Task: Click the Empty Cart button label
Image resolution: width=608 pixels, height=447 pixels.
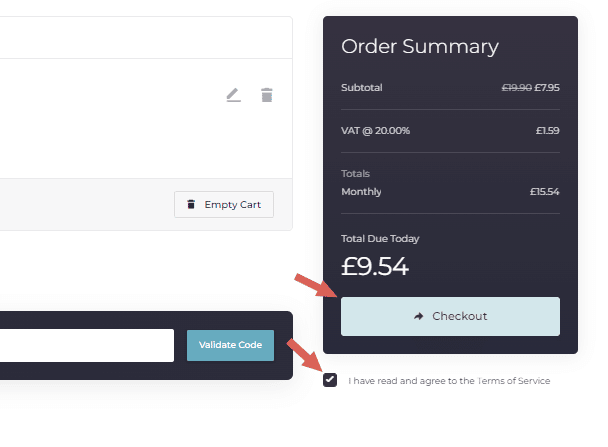Action: point(233,204)
